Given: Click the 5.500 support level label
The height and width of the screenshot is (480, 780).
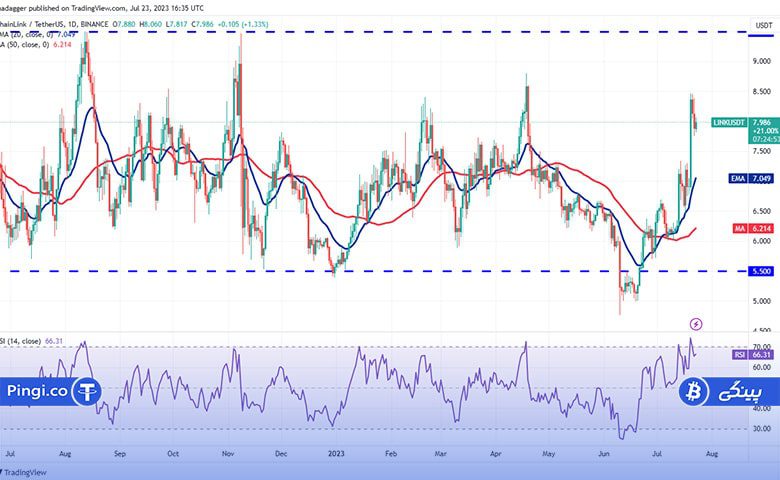Looking at the screenshot, I should pos(762,271).
